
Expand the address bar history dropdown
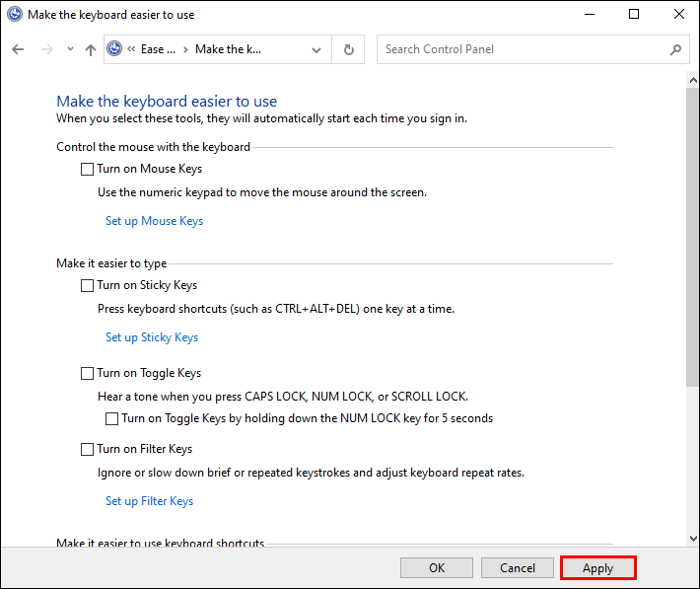point(316,49)
